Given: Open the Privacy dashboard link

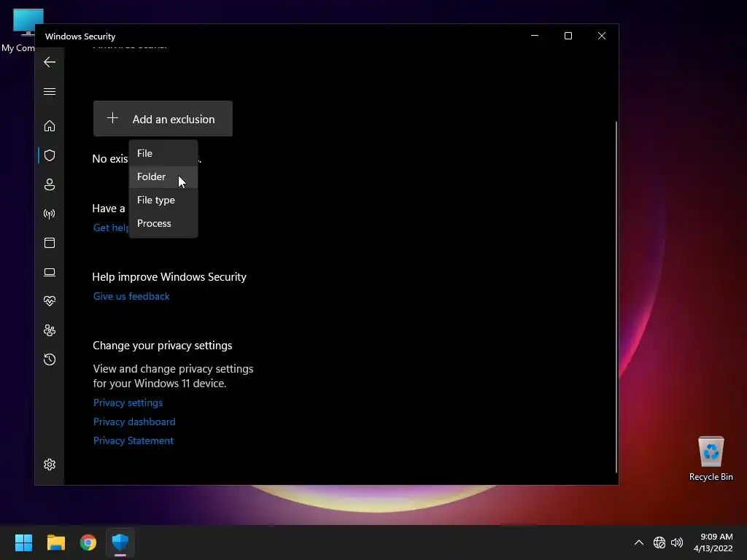Looking at the screenshot, I should (x=134, y=422).
